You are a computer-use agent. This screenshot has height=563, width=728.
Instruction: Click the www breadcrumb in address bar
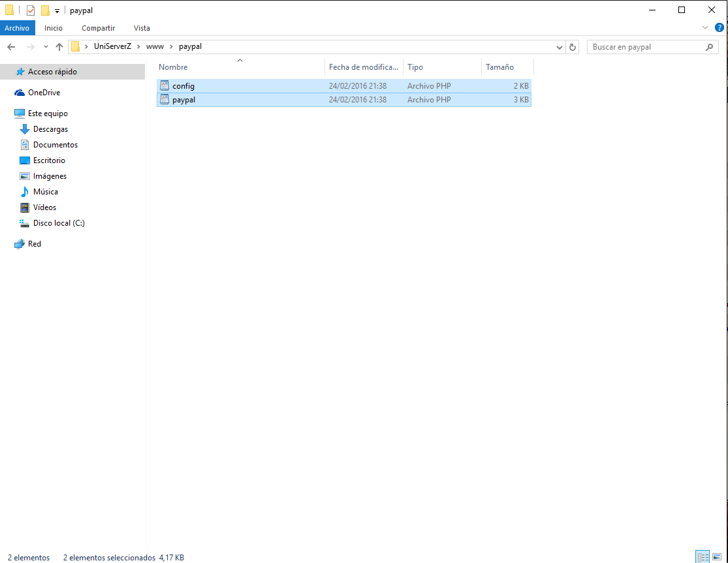coord(155,46)
